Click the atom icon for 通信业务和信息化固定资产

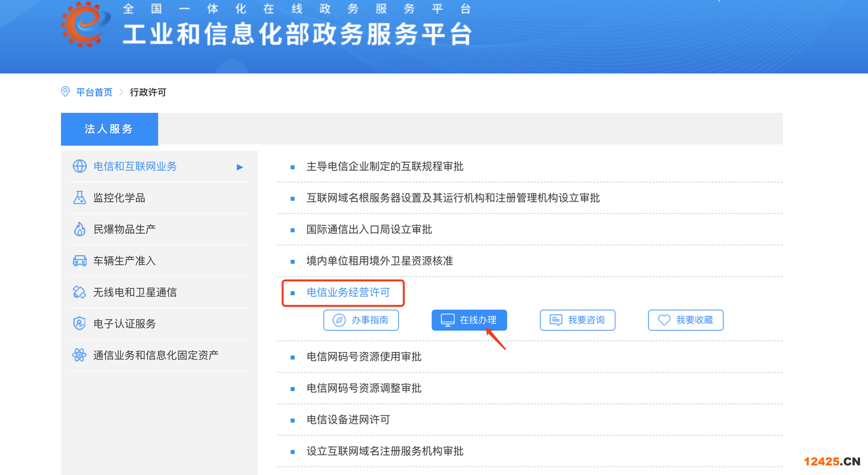(x=80, y=355)
